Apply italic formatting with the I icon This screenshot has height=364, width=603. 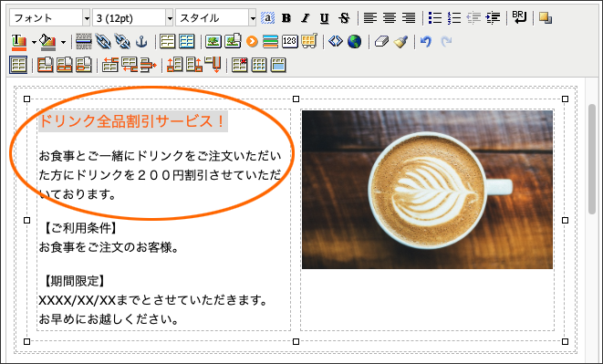pyautogui.click(x=306, y=18)
